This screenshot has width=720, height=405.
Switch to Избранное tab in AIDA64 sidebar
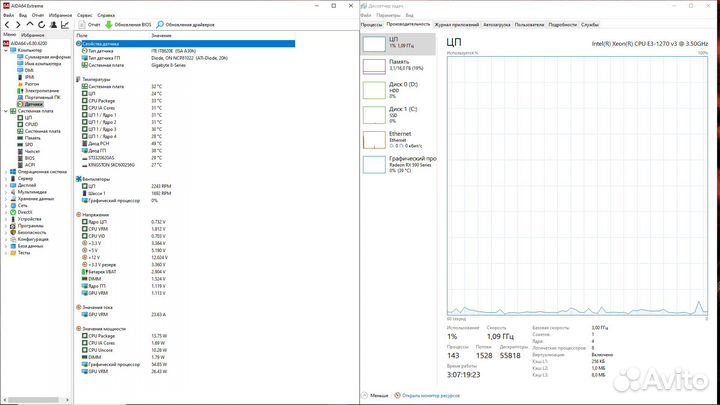tap(33, 35)
